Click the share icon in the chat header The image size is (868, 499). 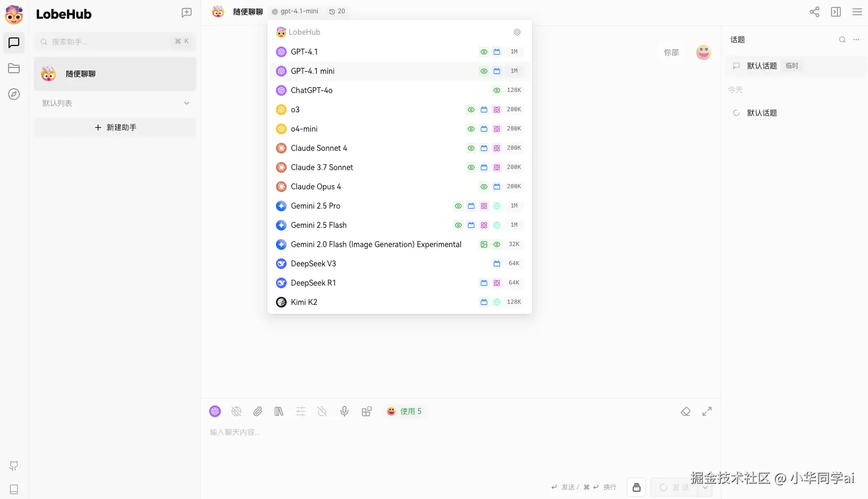click(x=815, y=12)
